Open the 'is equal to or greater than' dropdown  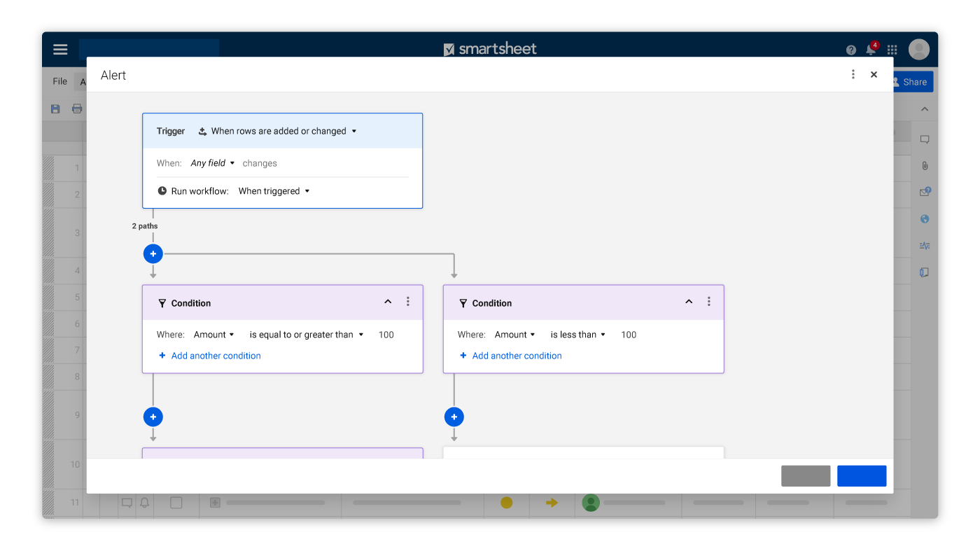[307, 335]
